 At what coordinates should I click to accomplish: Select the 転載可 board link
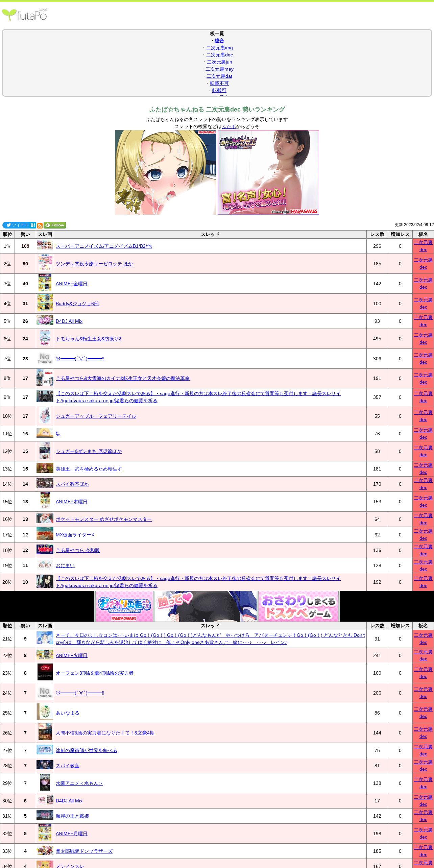pos(219,90)
